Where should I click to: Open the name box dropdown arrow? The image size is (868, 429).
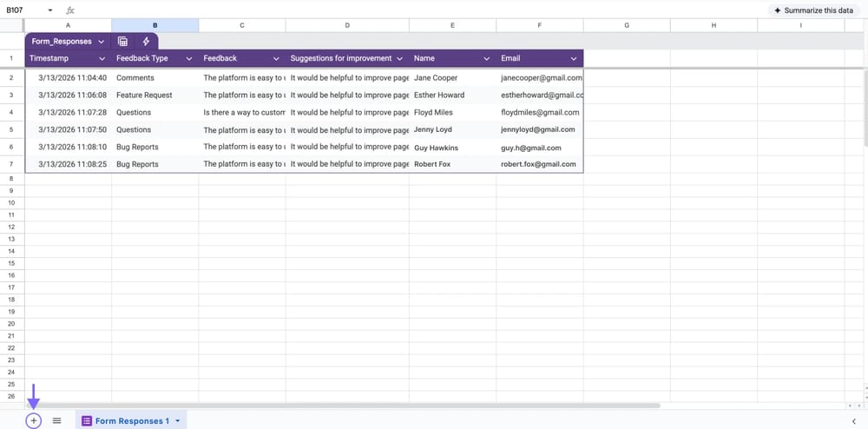[50, 10]
